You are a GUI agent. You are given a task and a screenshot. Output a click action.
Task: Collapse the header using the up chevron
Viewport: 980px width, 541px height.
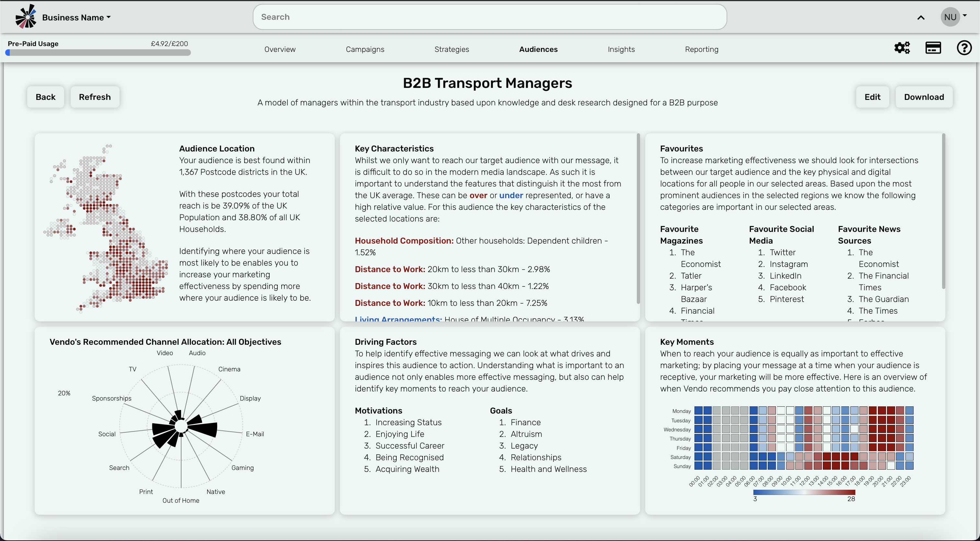click(x=921, y=18)
